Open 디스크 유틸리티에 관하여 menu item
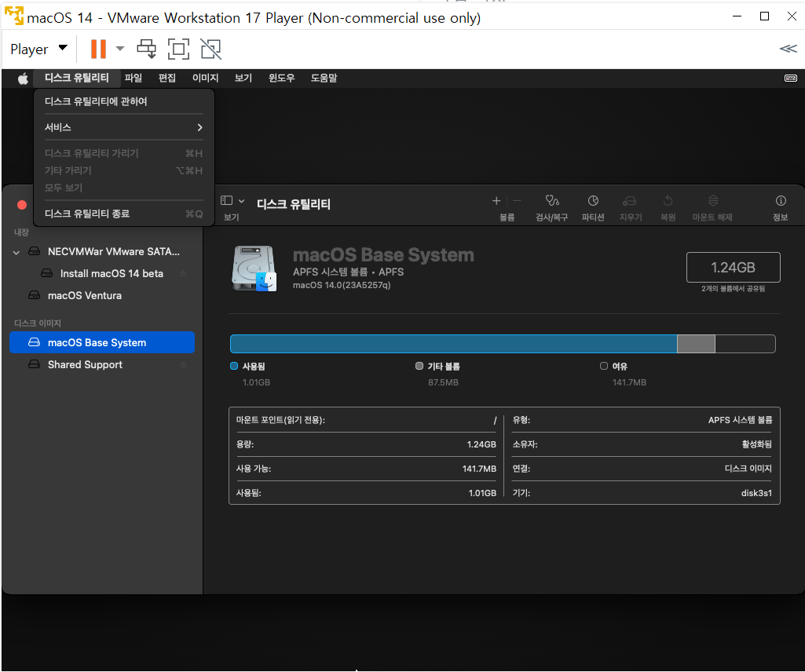The image size is (805, 672). (x=124, y=101)
